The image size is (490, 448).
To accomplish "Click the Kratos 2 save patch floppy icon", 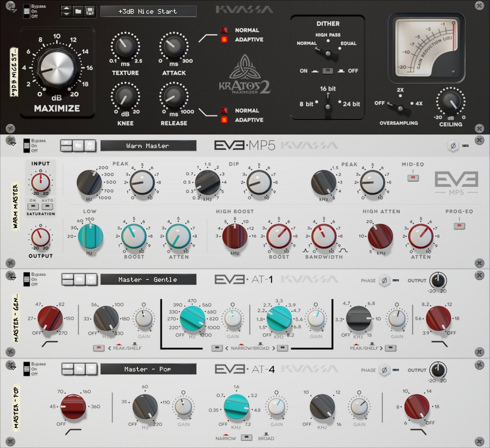I will point(90,11).
